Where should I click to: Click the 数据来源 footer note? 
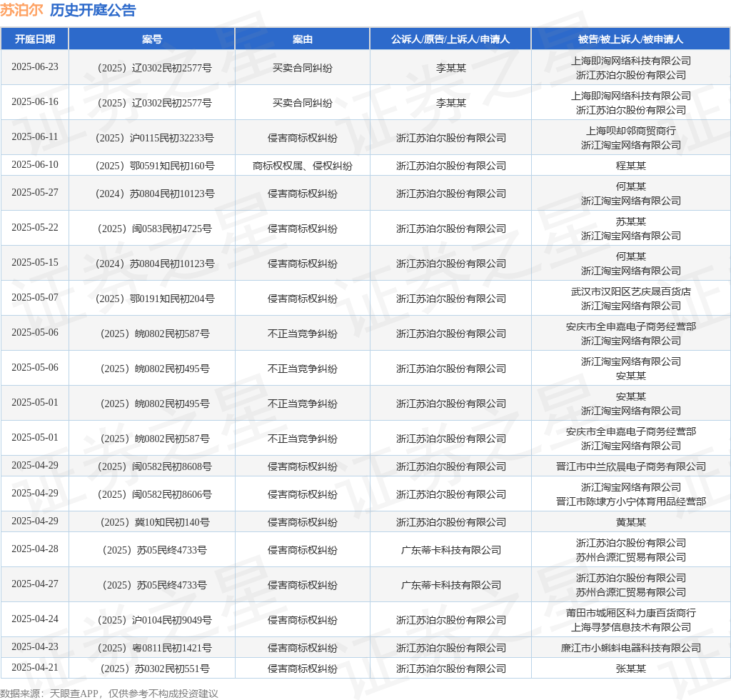click(109, 694)
